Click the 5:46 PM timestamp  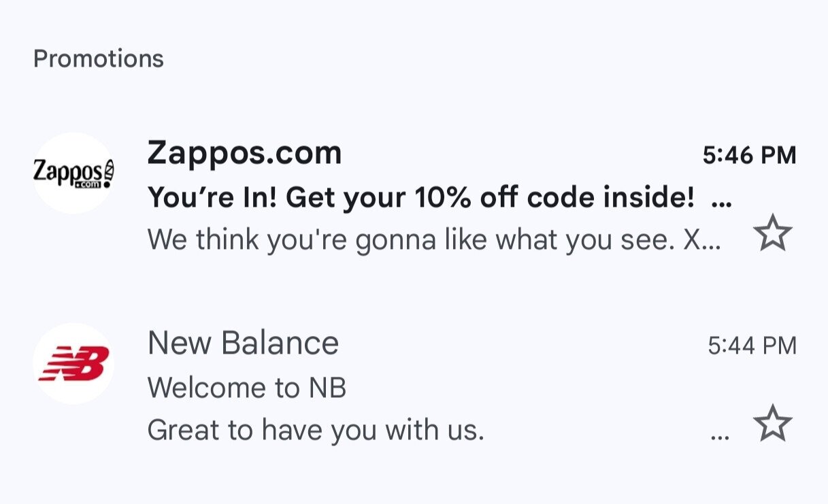749,154
